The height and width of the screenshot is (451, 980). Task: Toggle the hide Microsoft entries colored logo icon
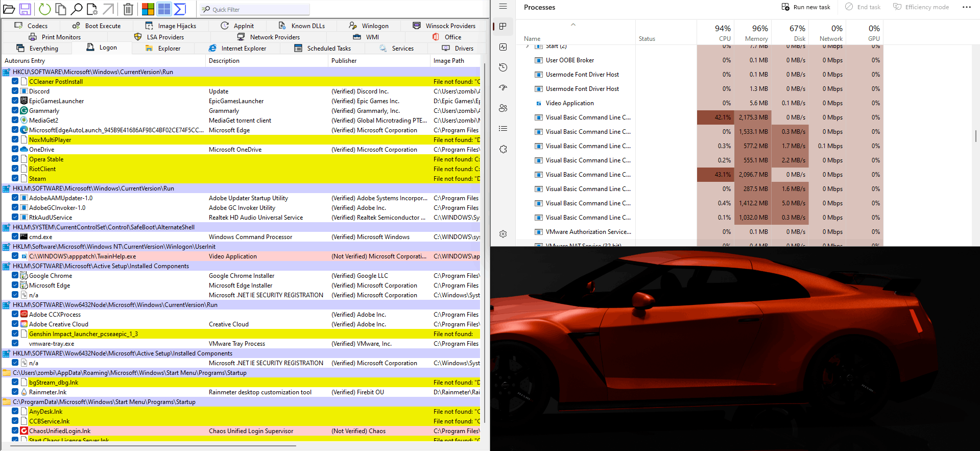[148, 9]
